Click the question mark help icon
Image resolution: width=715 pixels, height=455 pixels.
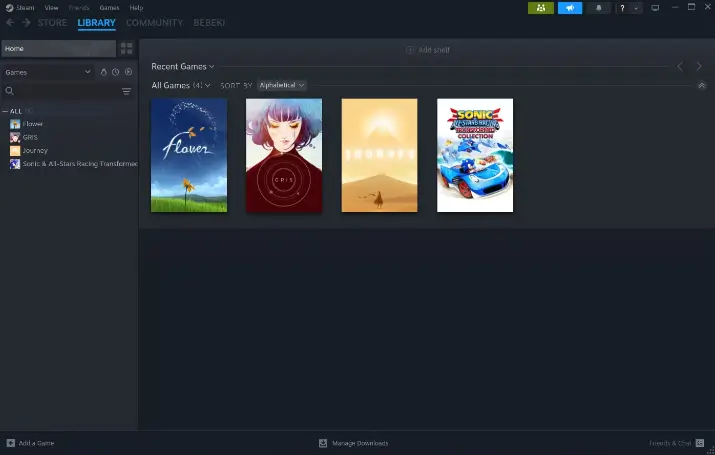tap(622, 8)
